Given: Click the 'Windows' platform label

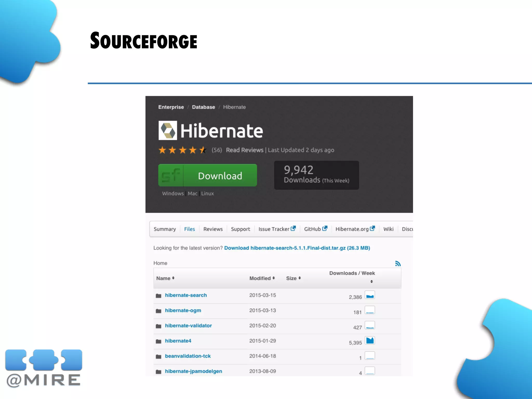Looking at the screenshot, I should click(x=173, y=194).
